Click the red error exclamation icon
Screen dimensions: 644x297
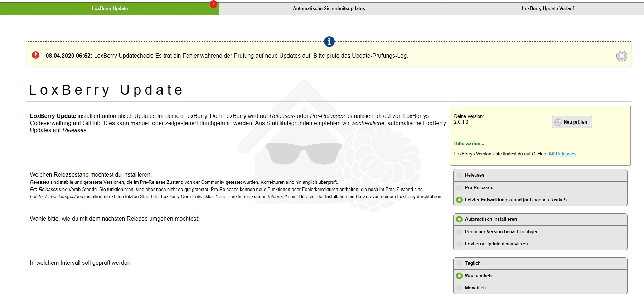36,55
